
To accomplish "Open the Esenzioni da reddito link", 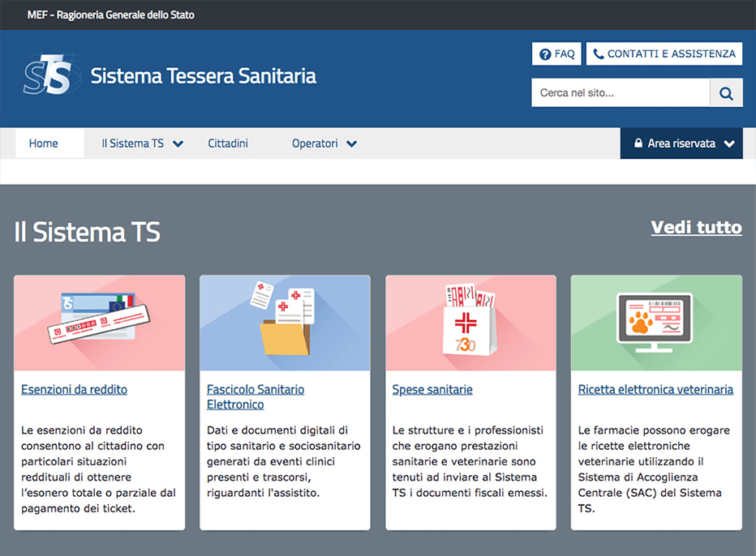I will (x=74, y=390).
